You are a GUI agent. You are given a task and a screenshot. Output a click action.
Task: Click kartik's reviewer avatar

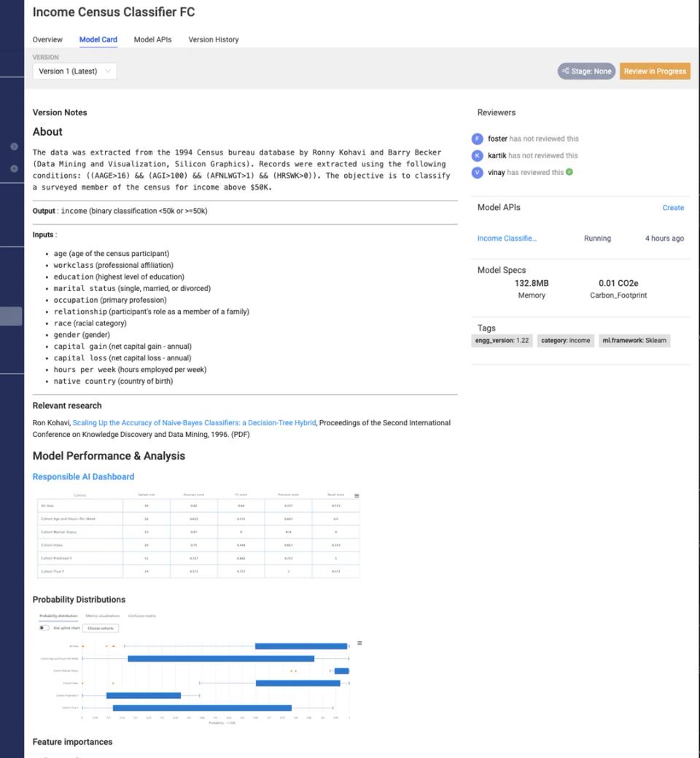(x=478, y=155)
